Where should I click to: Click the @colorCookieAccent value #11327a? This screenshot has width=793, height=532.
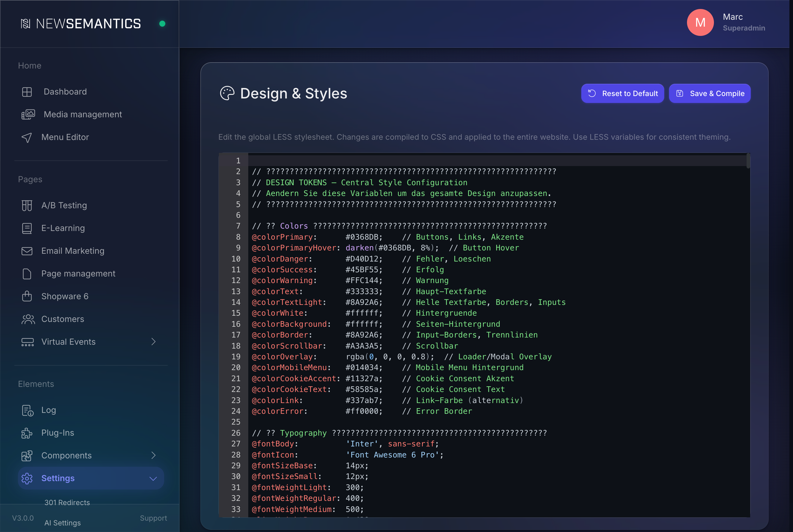point(362,379)
